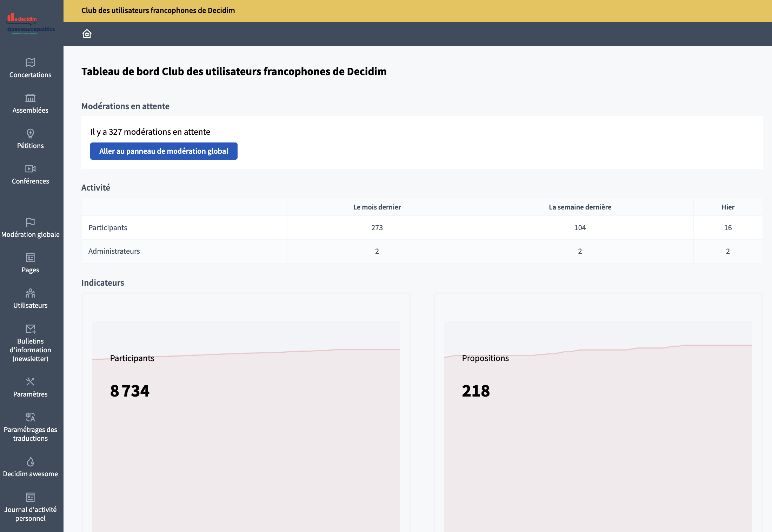Open the Pages menu item
Viewport: 772px width, 532px height.
click(x=31, y=270)
